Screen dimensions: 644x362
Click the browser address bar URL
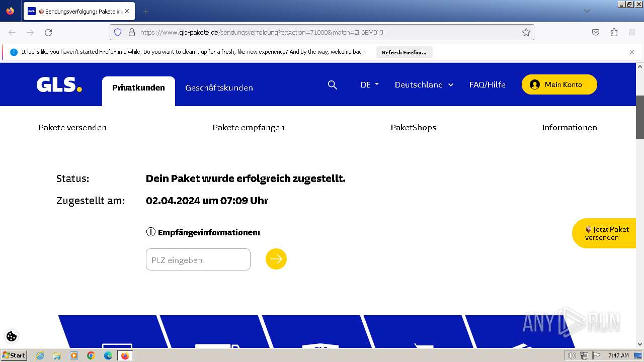[x=262, y=32]
